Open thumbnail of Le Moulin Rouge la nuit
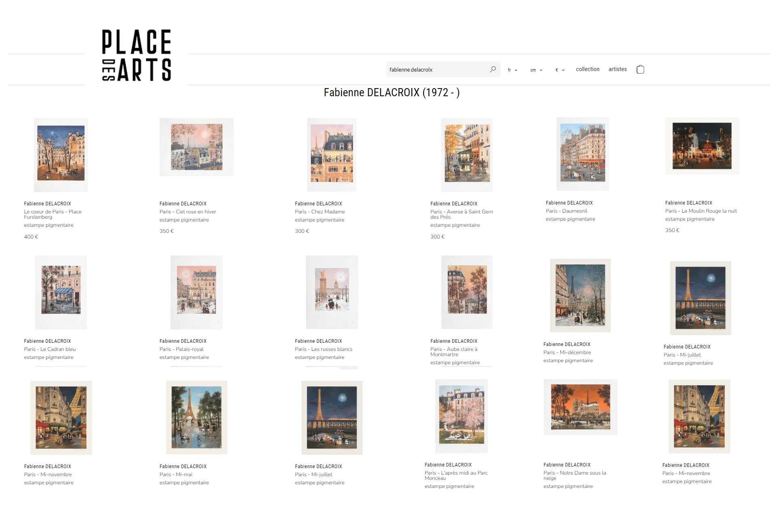Screen dimensions: 770x532 coord(702,146)
